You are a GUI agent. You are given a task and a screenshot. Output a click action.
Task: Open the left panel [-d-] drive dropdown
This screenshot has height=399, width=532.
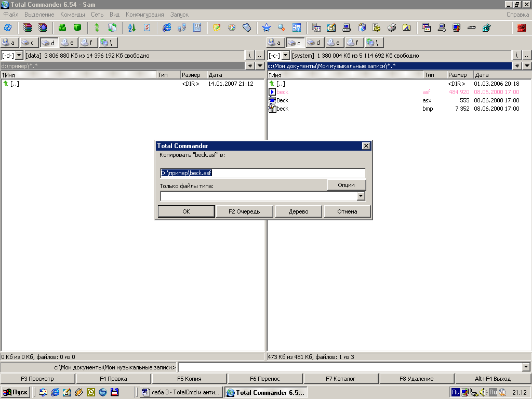pos(19,55)
